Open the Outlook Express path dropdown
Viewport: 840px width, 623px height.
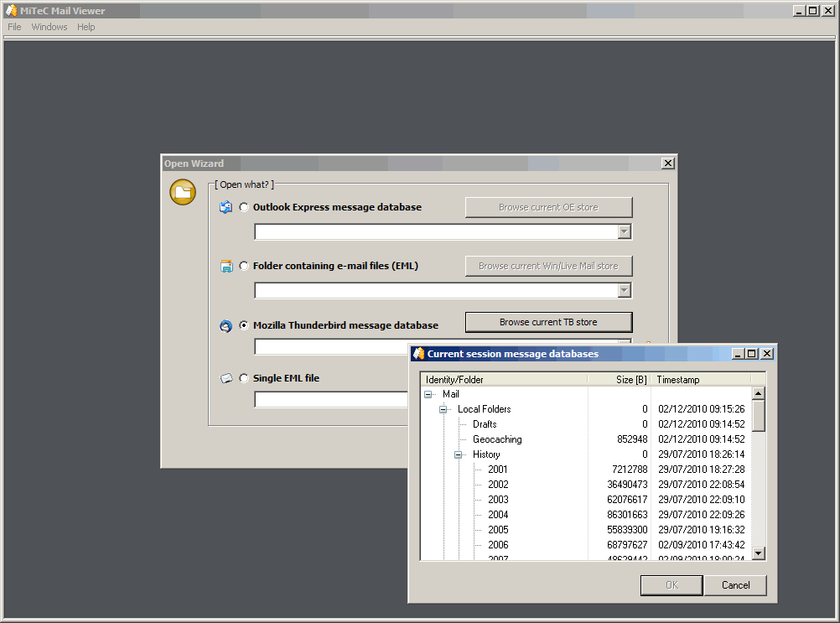624,232
